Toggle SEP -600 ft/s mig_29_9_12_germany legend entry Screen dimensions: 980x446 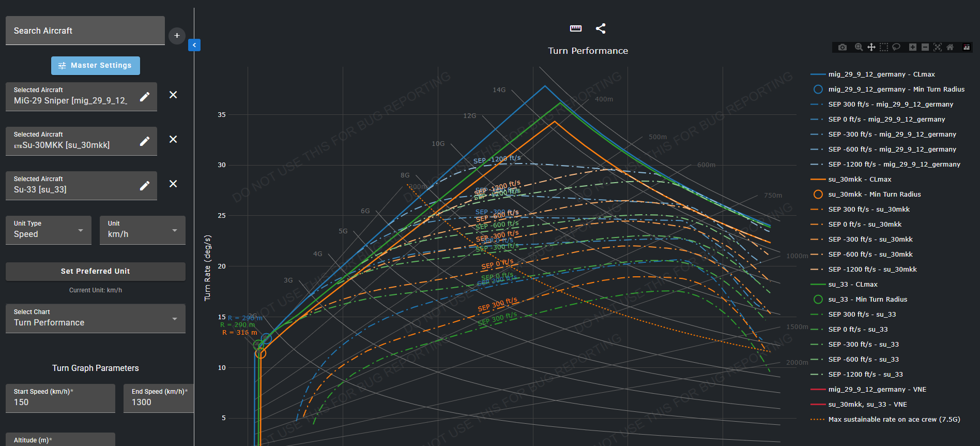click(884, 150)
